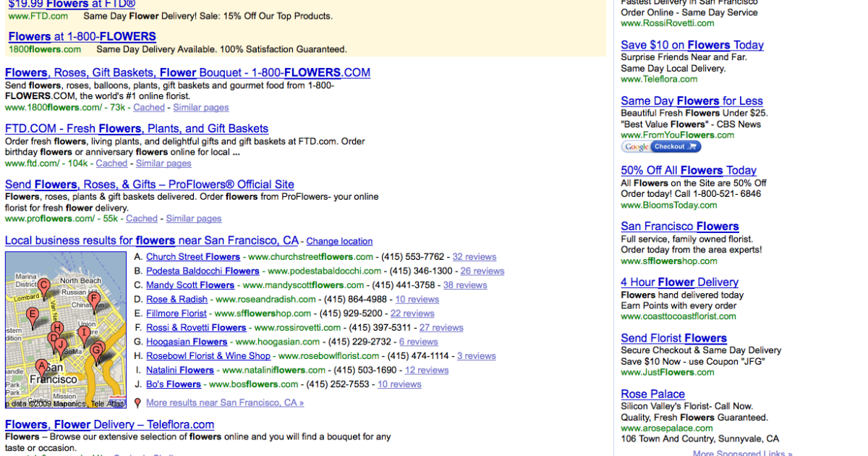The image size is (868, 456).
Task: Open 26 reviews for Podesta Baldocchi
Action: (x=482, y=271)
